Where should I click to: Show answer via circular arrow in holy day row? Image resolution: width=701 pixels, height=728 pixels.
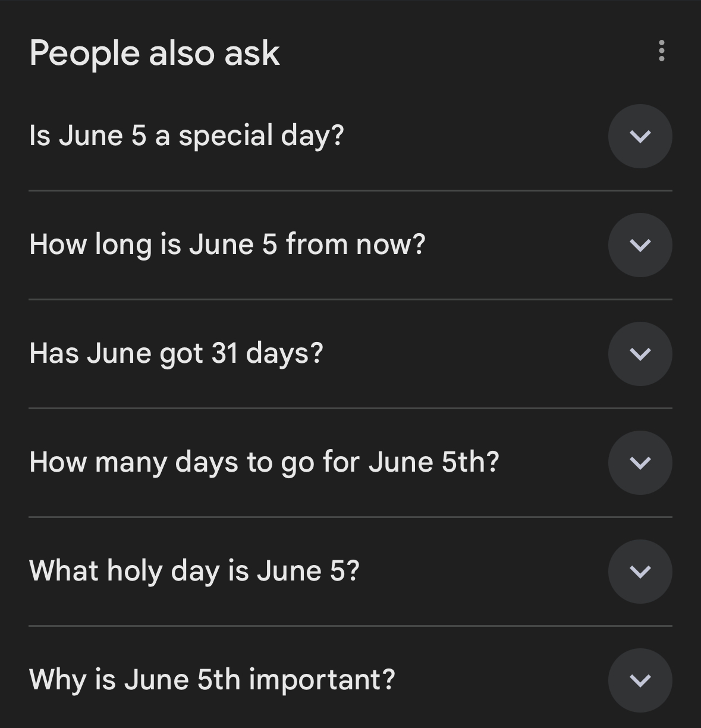pyautogui.click(x=640, y=572)
